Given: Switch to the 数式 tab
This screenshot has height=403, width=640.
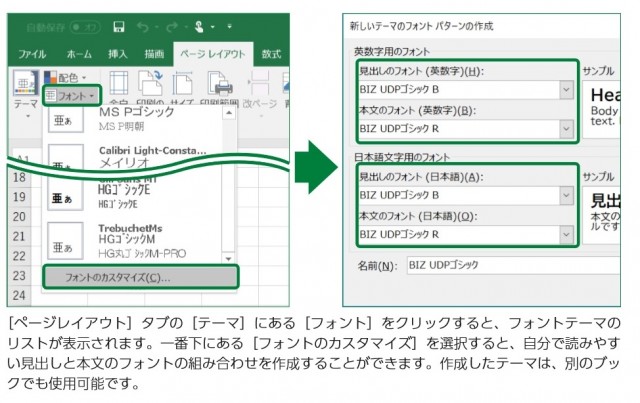Looking at the screenshot, I should pyautogui.click(x=271, y=54).
